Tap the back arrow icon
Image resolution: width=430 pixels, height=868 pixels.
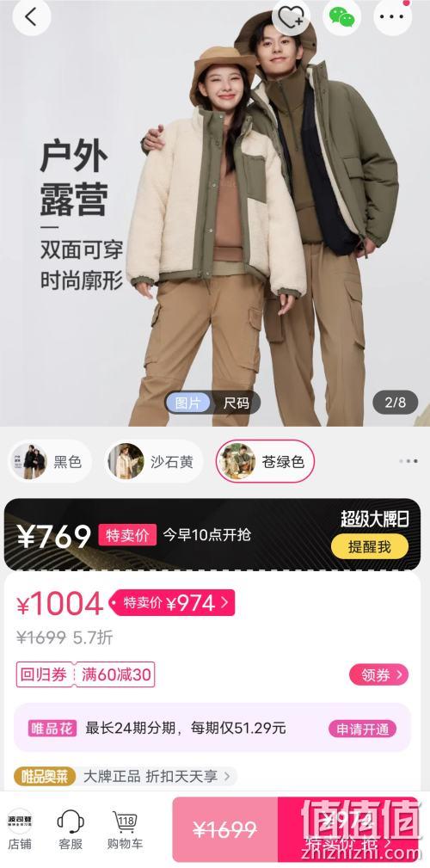pos(32,16)
